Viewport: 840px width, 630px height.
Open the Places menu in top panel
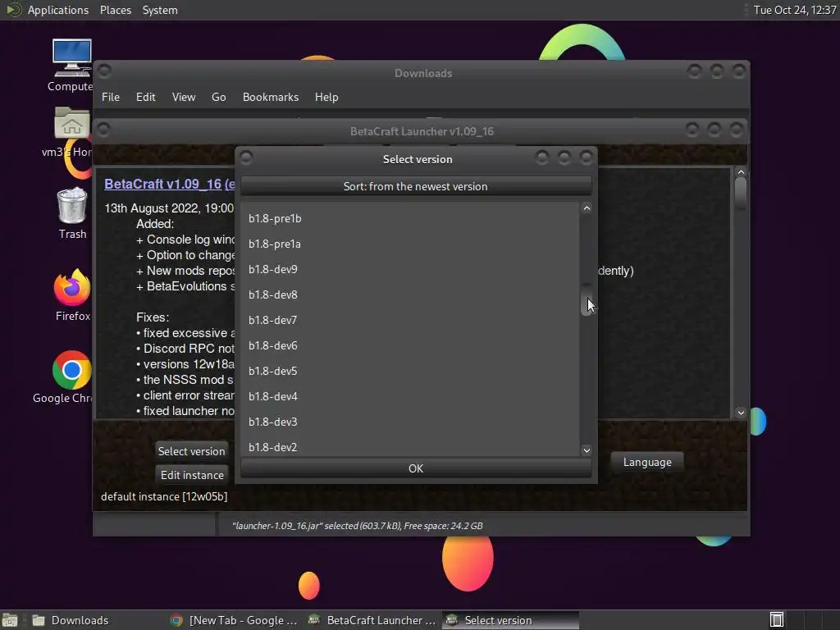[116, 10]
